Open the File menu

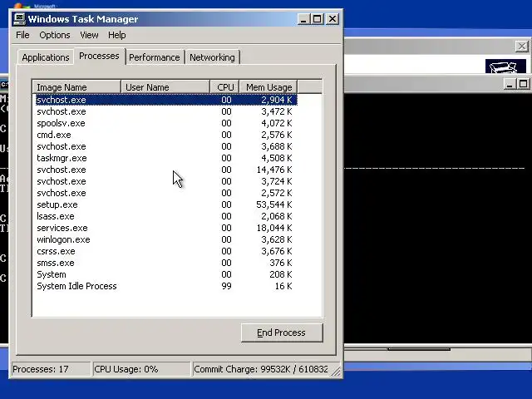click(22, 35)
